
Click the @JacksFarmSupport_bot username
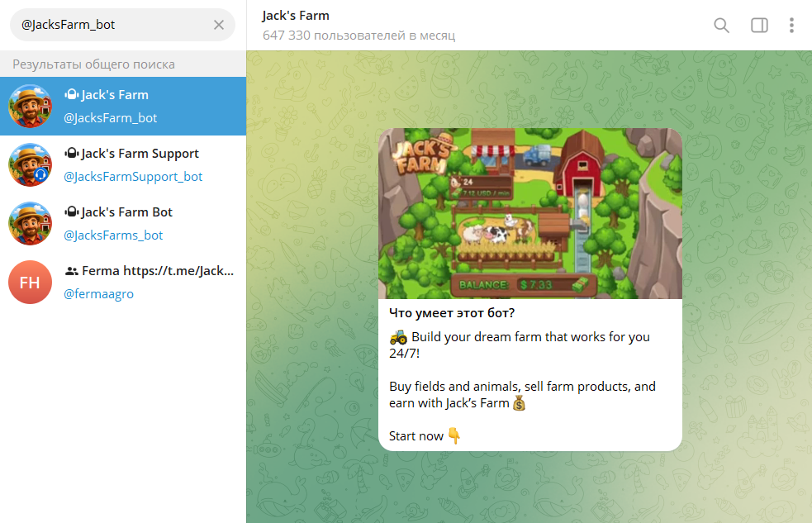tap(132, 177)
